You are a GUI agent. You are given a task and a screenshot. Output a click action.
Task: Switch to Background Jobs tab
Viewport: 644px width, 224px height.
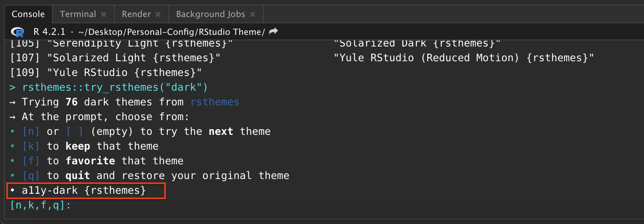click(x=211, y=14)
